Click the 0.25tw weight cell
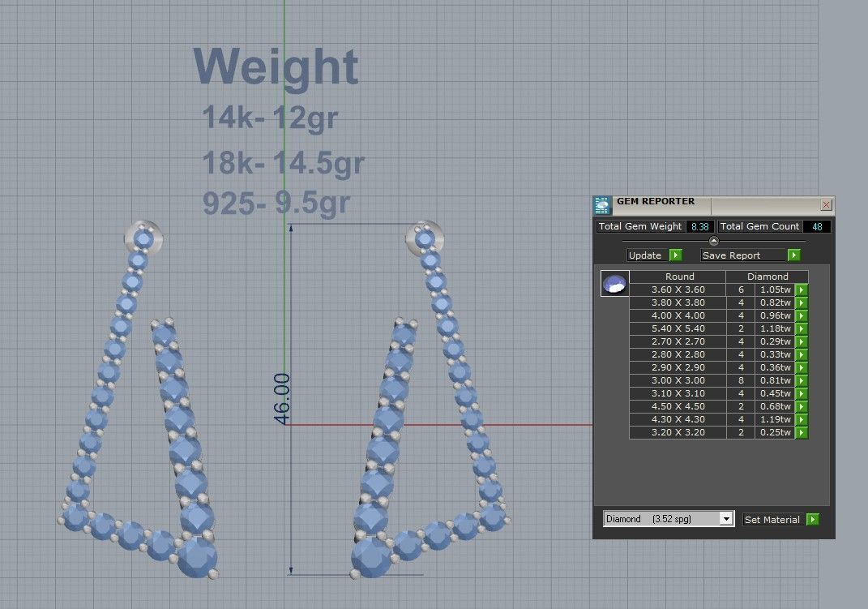Screen dimensions: 868x609 pyautogui.click(x=775, y=432)
